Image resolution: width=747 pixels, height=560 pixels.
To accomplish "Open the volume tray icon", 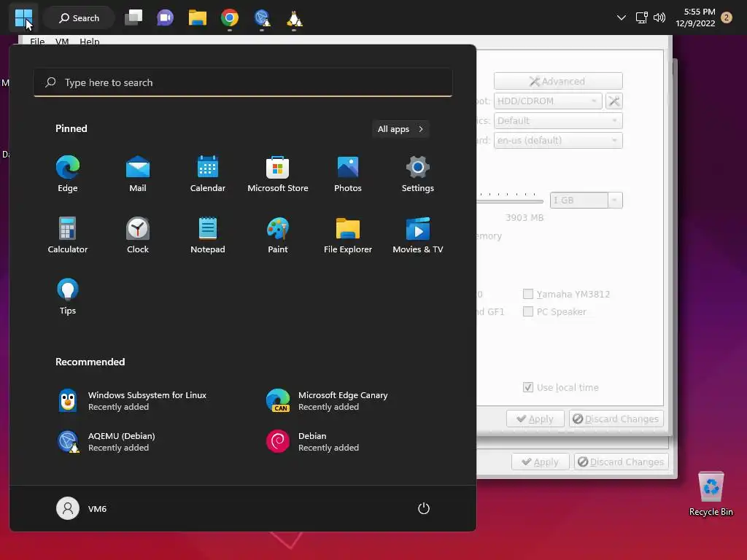I will click(x=659, y=17).
